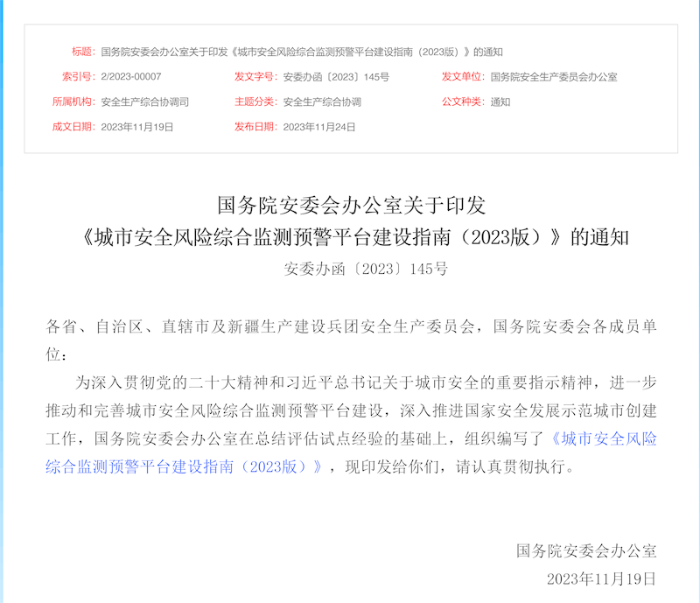Select issuing unit 国务院安全生产委员会办公室
The height and width of the screenshot is (603, 700).
tap(554, 77)
